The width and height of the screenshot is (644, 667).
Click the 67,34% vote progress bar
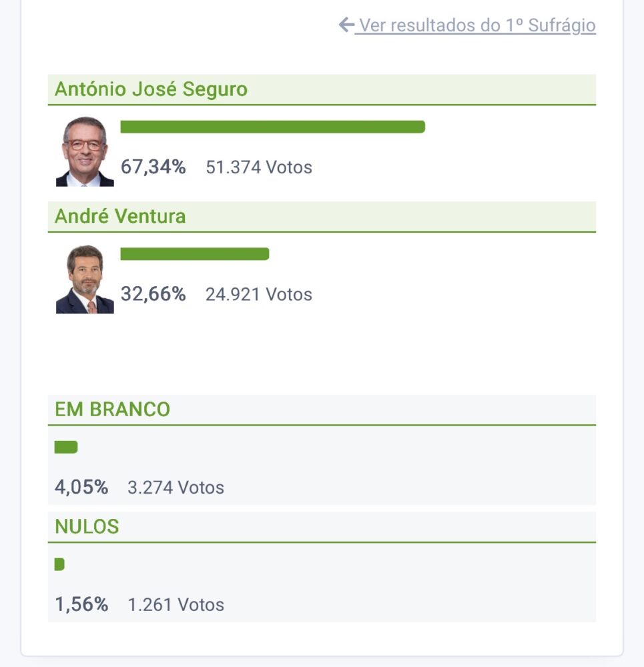click(272, 127)
